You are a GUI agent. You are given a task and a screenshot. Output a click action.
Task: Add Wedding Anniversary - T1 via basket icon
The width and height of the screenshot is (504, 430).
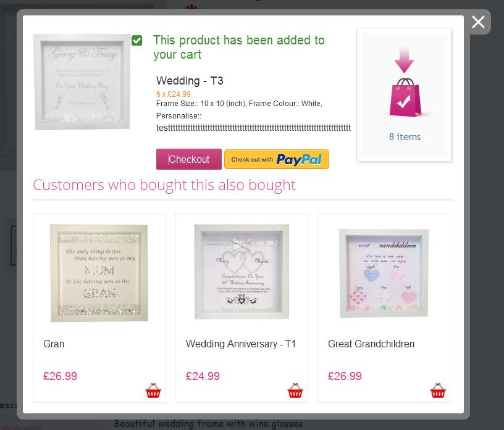tap(295, 391)
